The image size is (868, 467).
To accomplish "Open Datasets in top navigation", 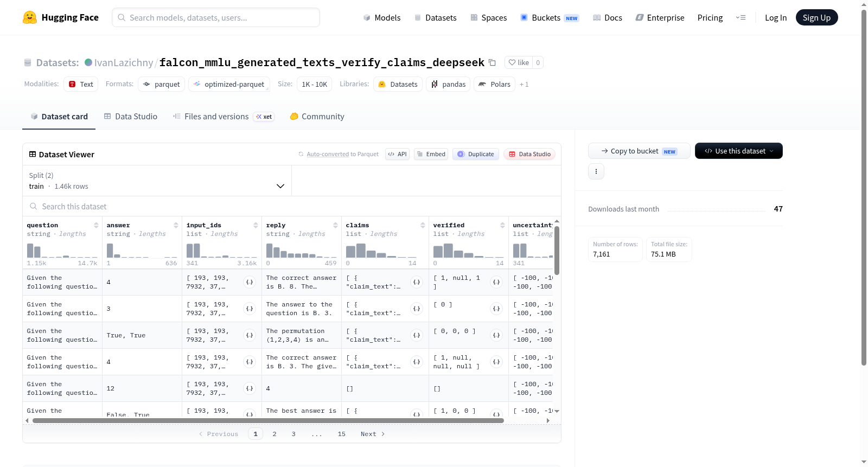I will coord(436,17).
